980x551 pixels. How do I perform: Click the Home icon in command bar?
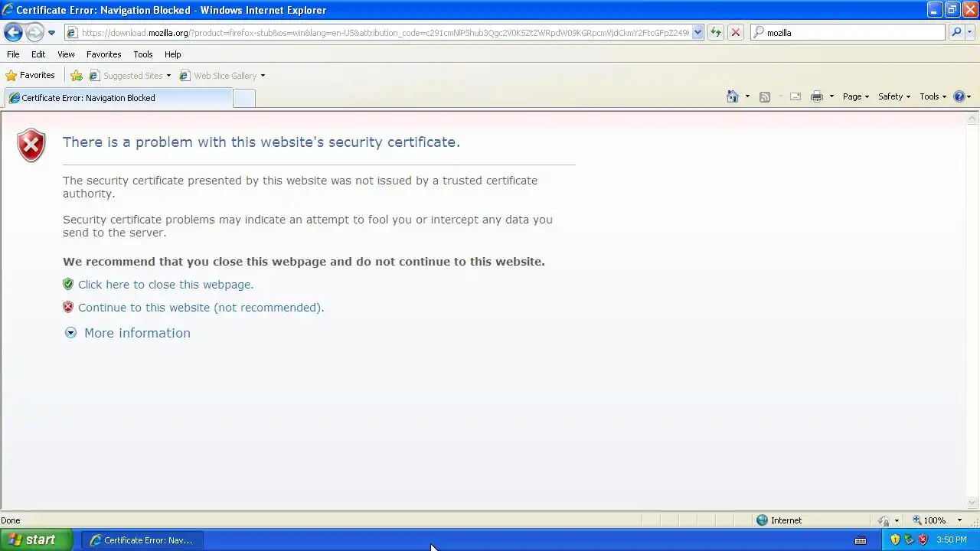coord(733,96)
